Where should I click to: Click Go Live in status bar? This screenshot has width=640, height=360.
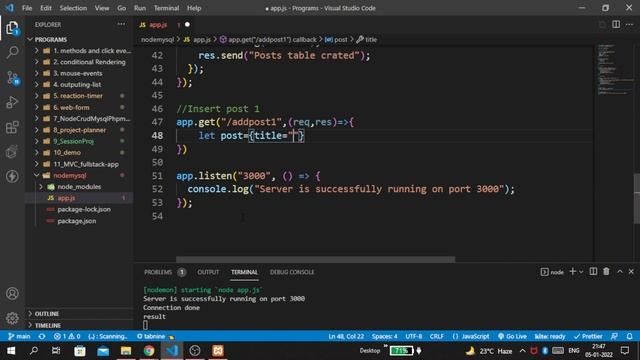(512, 336)
